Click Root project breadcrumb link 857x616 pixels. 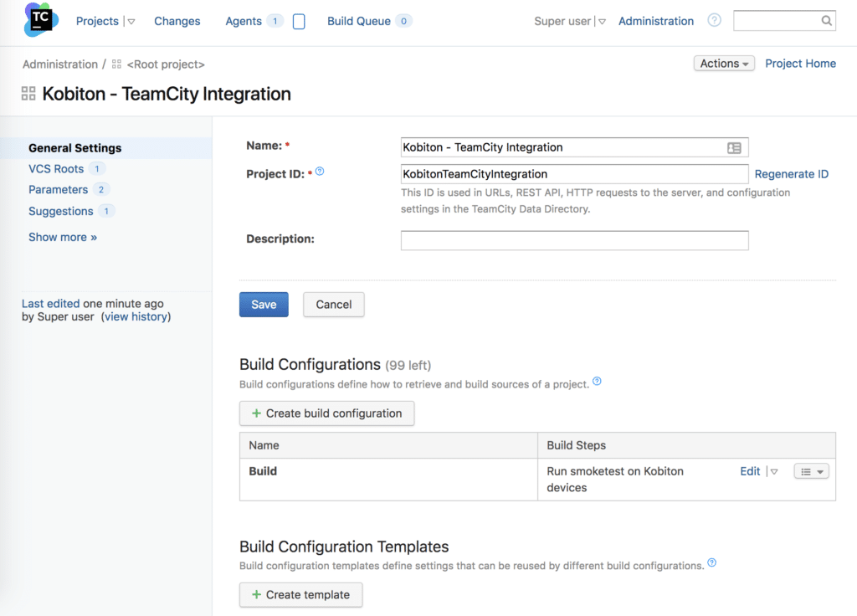[x=166, y=64]
